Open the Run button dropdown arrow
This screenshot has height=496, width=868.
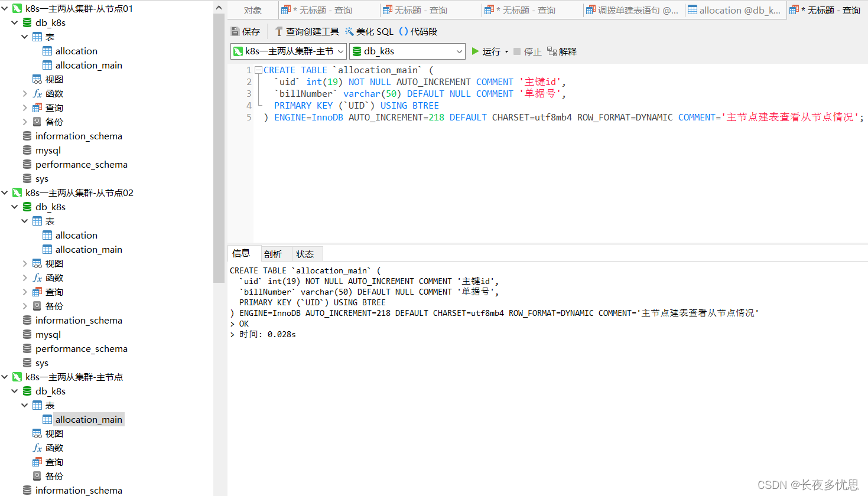(x=506, y=52)
